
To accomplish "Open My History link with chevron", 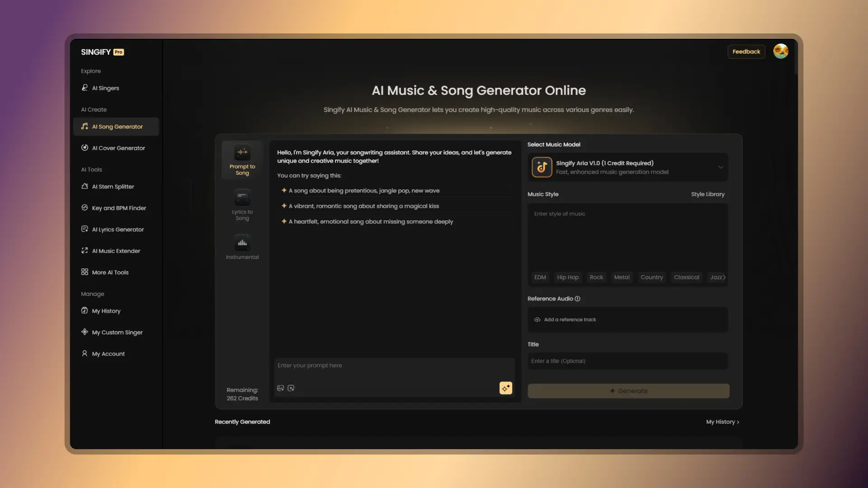I will click(x=722, y=422).
